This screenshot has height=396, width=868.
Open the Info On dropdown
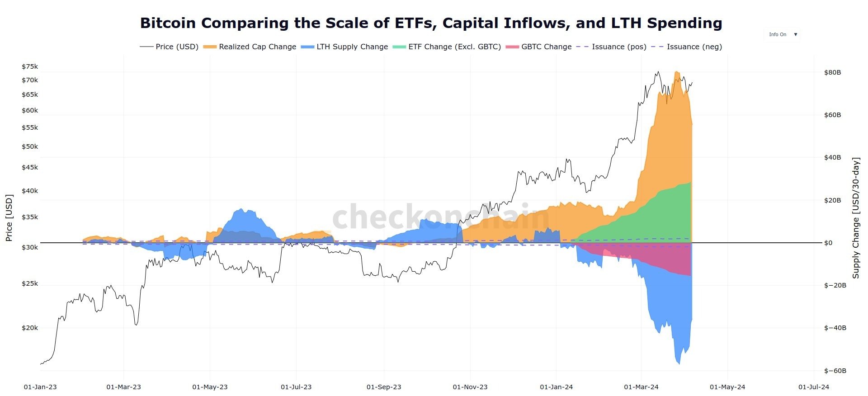point(783,34)
